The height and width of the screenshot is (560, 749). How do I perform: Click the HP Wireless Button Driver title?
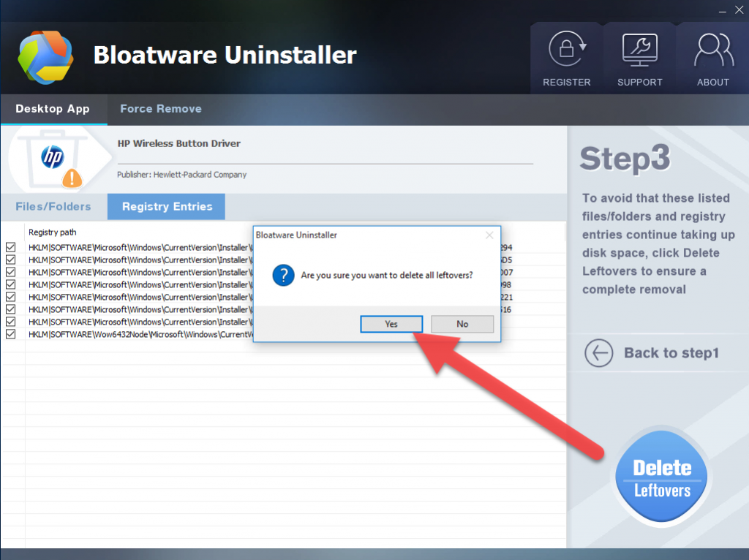point(179,143)
